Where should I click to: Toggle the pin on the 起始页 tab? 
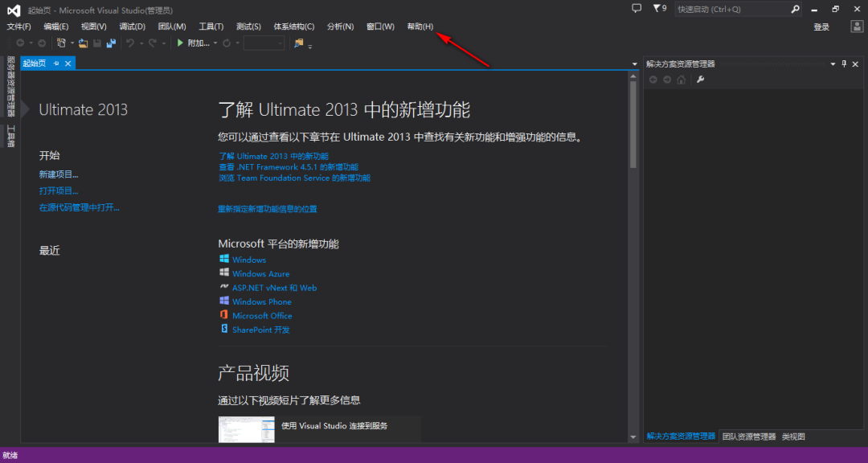(x=56, y=61)
